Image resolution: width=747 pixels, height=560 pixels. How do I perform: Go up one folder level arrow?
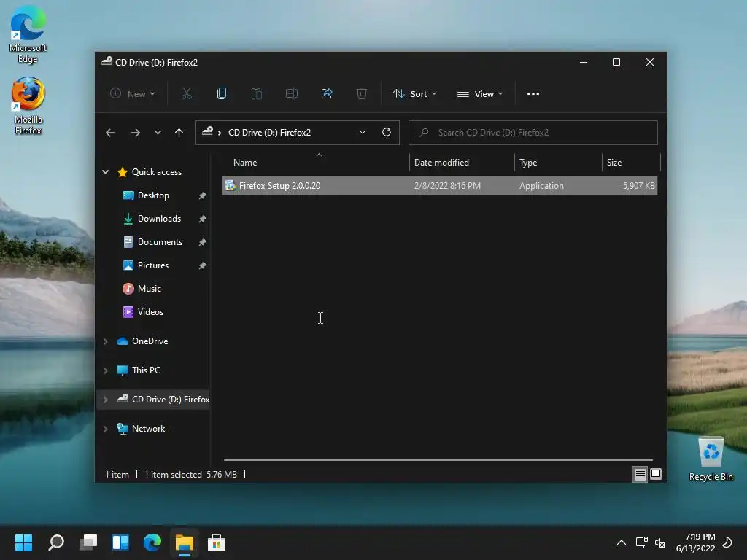[179, 133]
